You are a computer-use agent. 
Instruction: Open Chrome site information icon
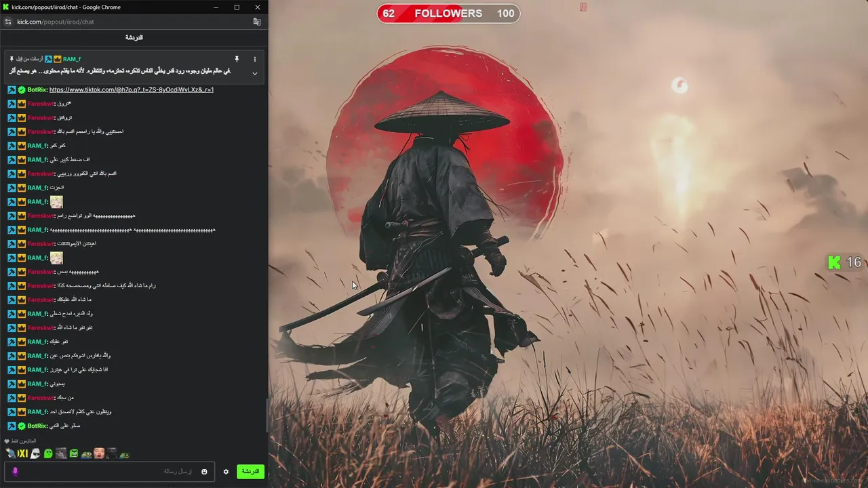pos(8,22)
